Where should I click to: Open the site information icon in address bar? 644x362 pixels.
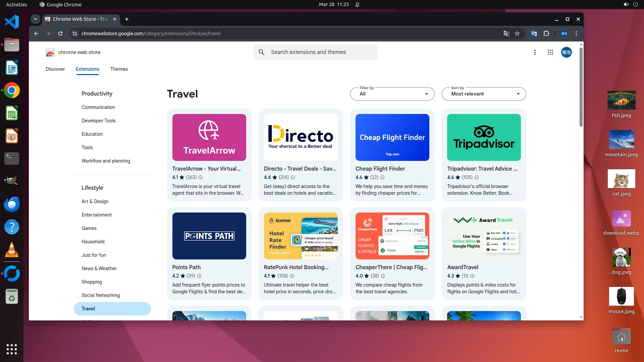[x=75, y=34]
